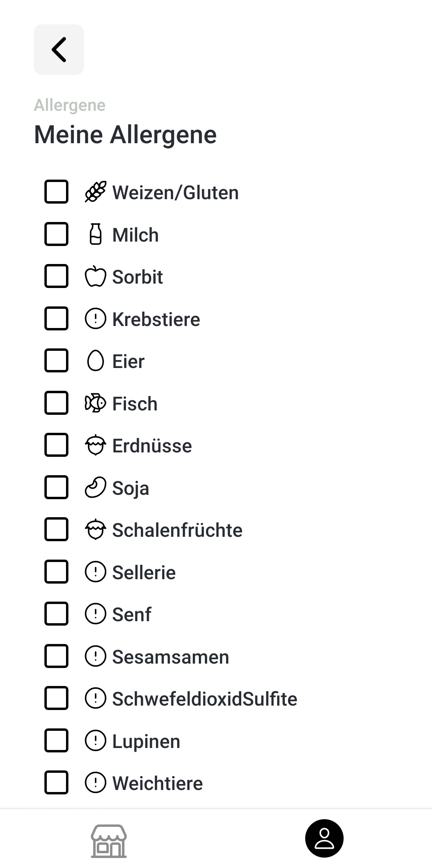Click the Allergene breadcrumb text

click(x=70, y=105)
